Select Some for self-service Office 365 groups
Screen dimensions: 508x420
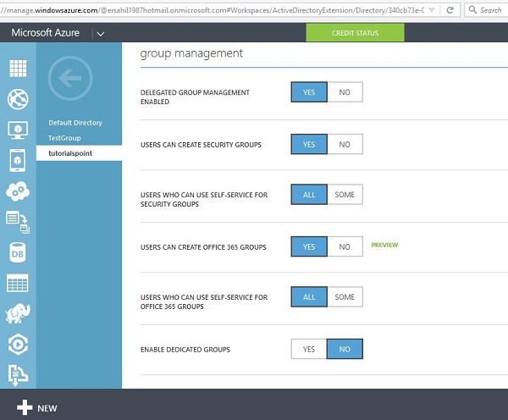click(345, 297)
